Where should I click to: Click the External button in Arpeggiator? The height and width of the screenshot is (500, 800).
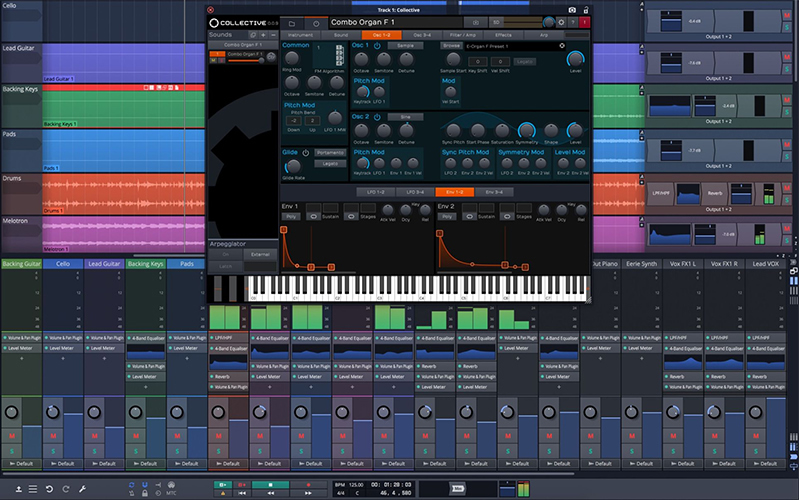(x=260, y=254)
